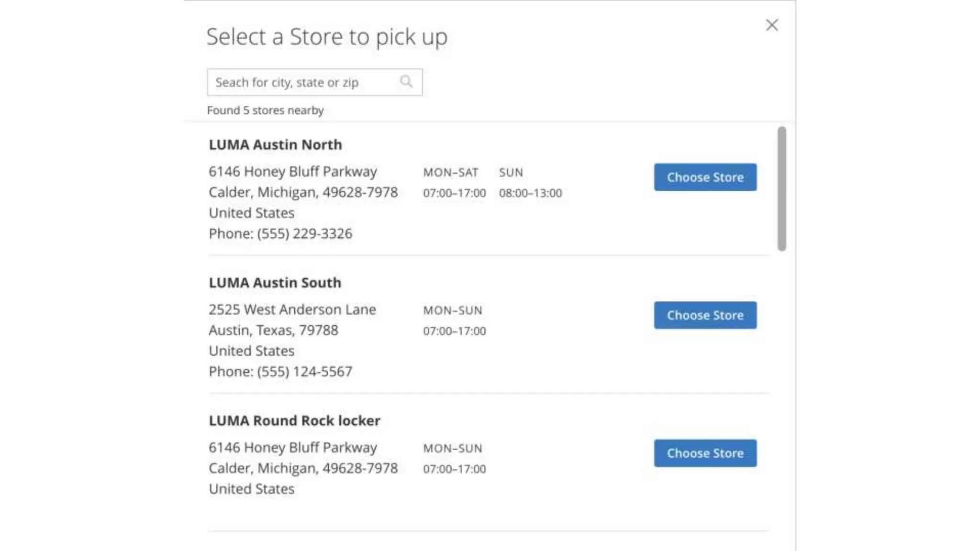The height and width of the screenshot is (551, 980).
Task: Click the Found 5 stores nearby text
Action: pyautogui.click(x=265, y=110)
